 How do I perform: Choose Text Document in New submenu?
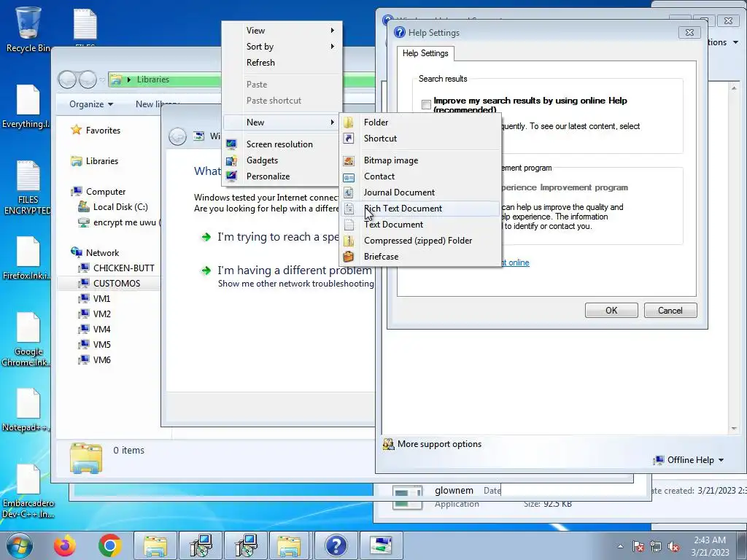click(420, 225)
